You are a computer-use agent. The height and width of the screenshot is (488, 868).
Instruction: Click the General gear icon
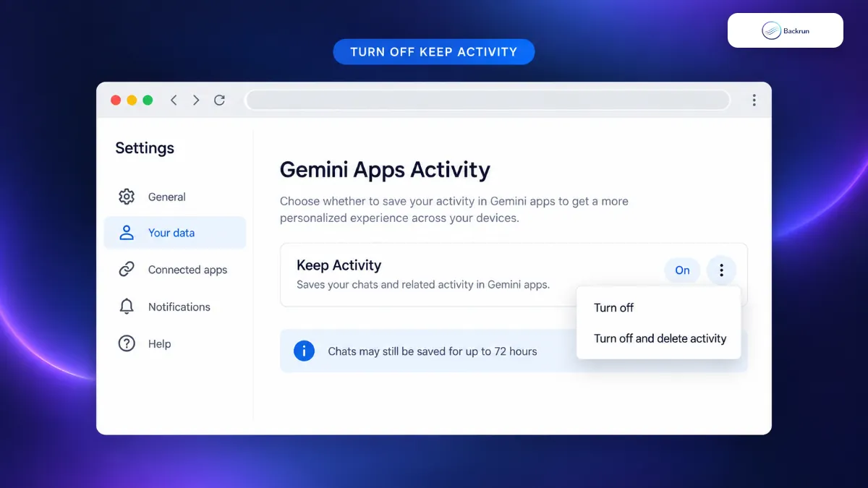click(127, 197)
